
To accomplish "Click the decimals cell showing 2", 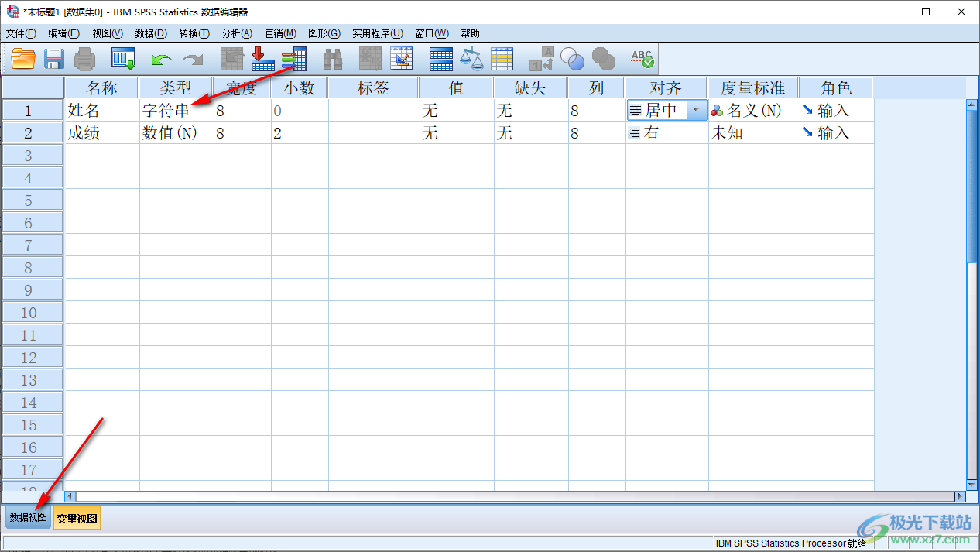I will (x=299, y=132).
